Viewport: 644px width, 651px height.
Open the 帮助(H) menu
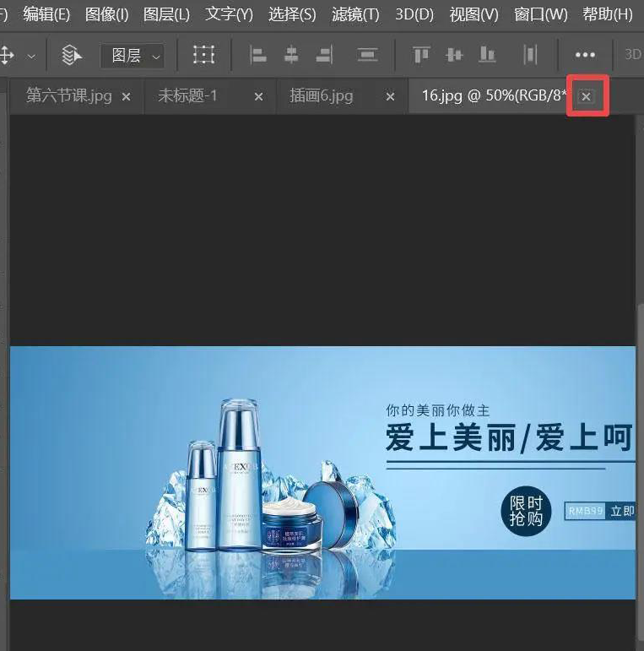608,14
